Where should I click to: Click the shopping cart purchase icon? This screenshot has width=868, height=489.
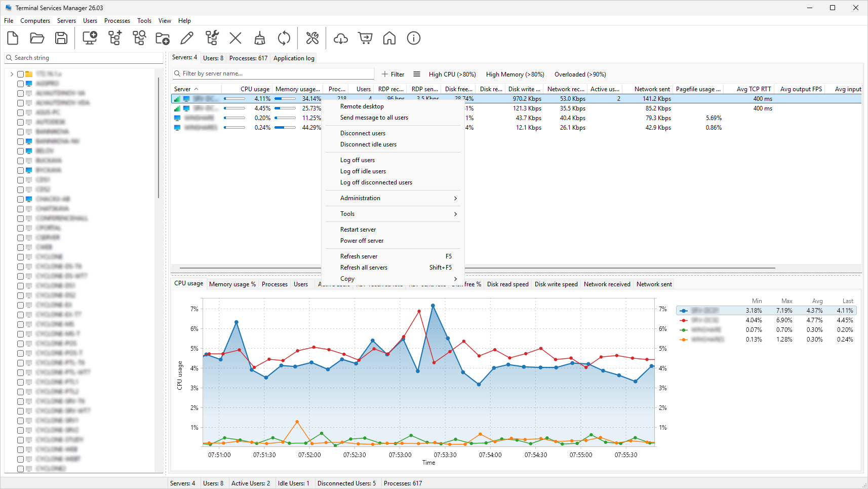click(365, 38)
